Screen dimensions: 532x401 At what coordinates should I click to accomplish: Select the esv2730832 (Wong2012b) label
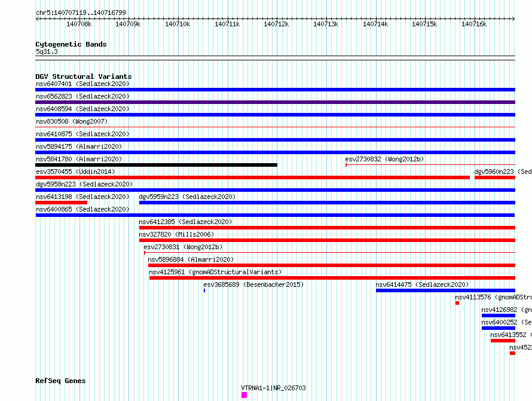coord(384,159)
